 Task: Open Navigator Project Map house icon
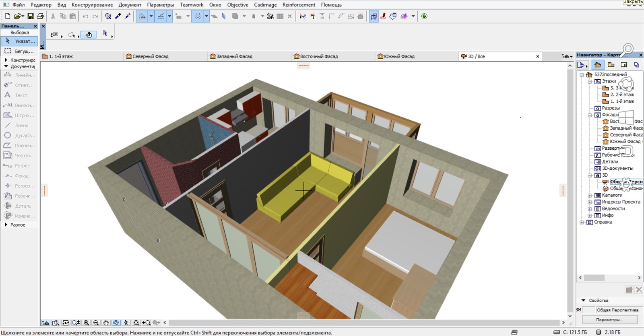click(597, 65)
